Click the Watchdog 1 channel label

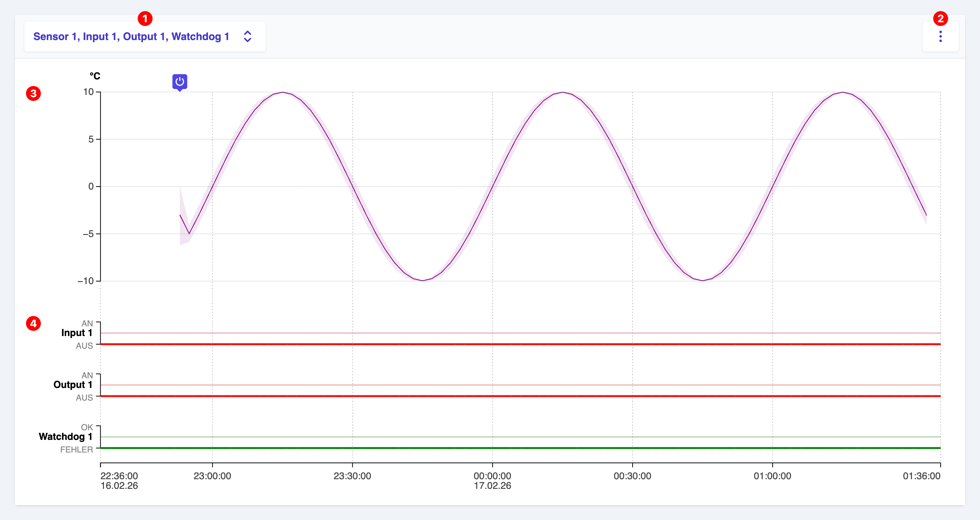(65, 437)
